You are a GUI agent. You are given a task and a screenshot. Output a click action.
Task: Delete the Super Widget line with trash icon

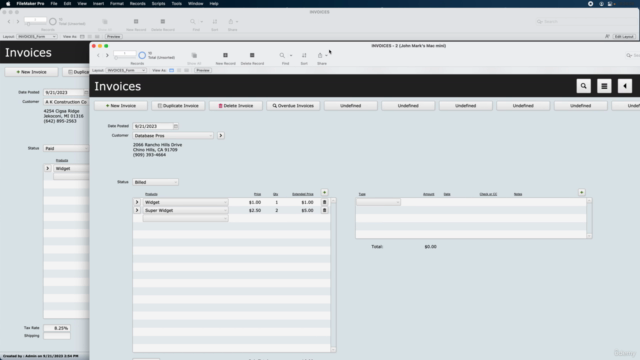tap(324, 210)
